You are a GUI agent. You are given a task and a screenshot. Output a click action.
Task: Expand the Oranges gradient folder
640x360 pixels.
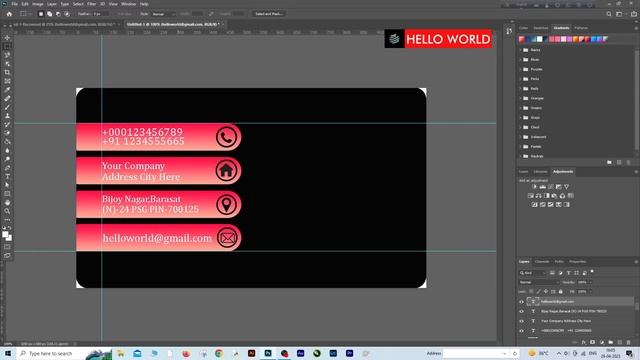(520, 98)
